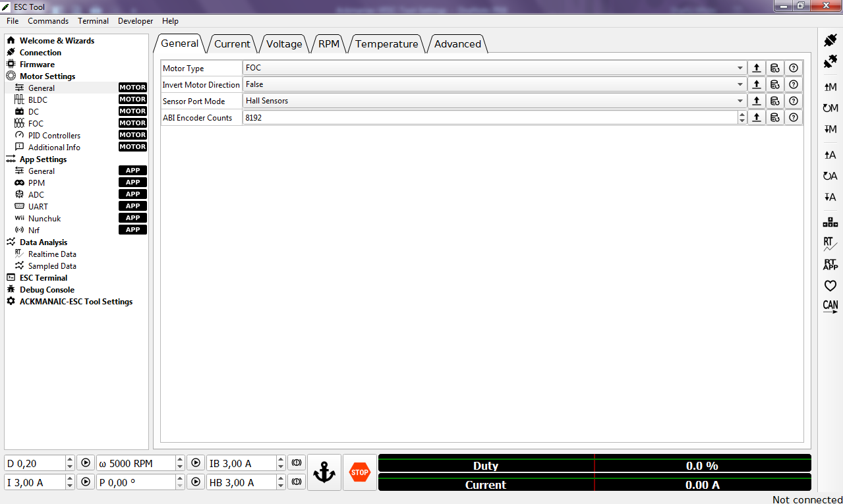Select FOC in Motor Settings sidebar

(x=36, y=124)
